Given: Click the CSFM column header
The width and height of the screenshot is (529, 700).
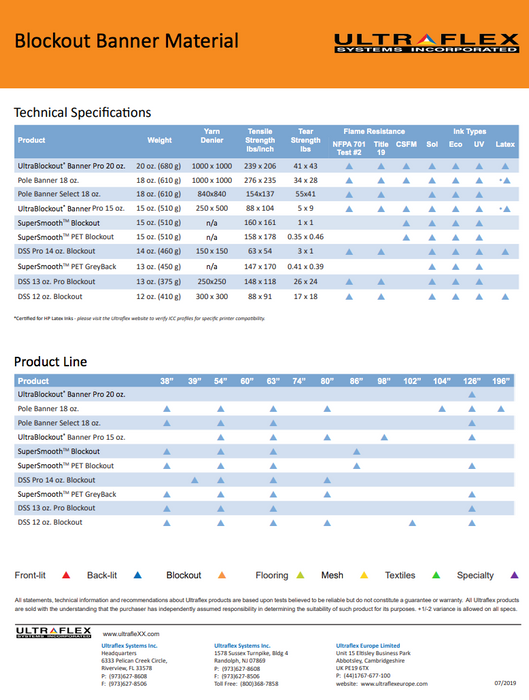Looking at the screenshot, I should [x=406, y=144].
